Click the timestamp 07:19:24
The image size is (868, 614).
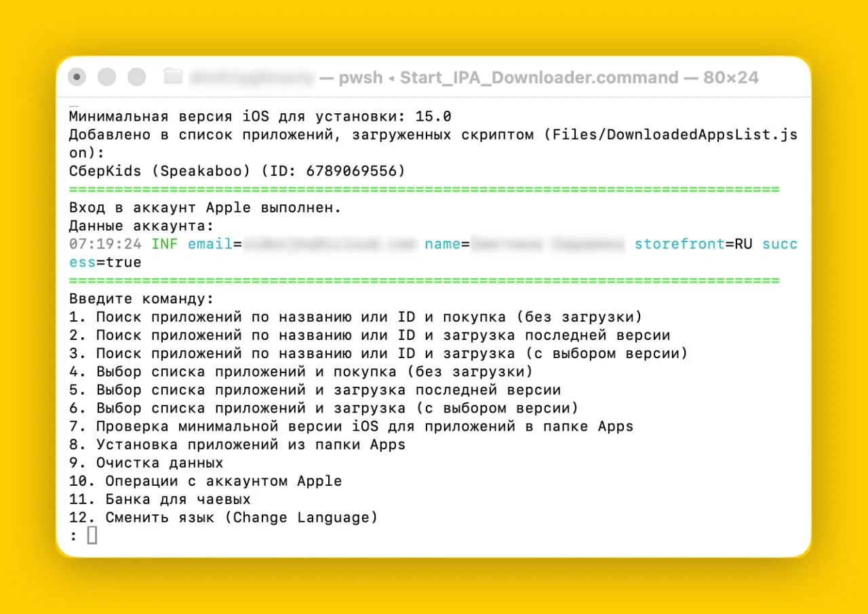(x=105, y=244)
